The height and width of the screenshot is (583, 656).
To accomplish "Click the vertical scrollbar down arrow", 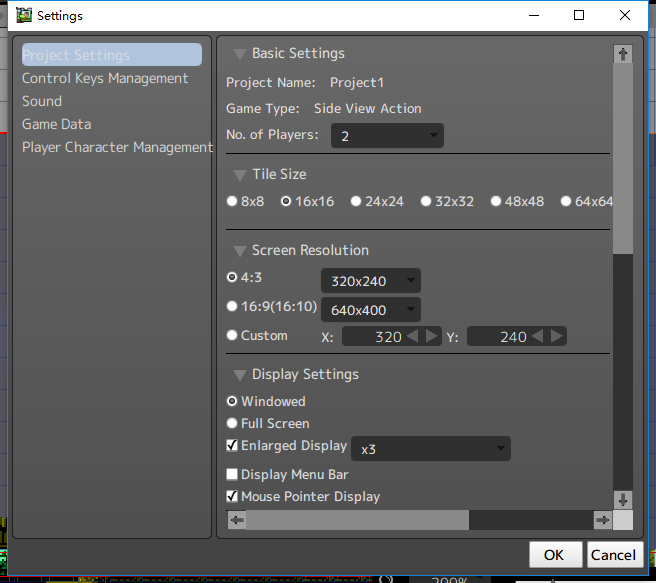I will 623,500.
